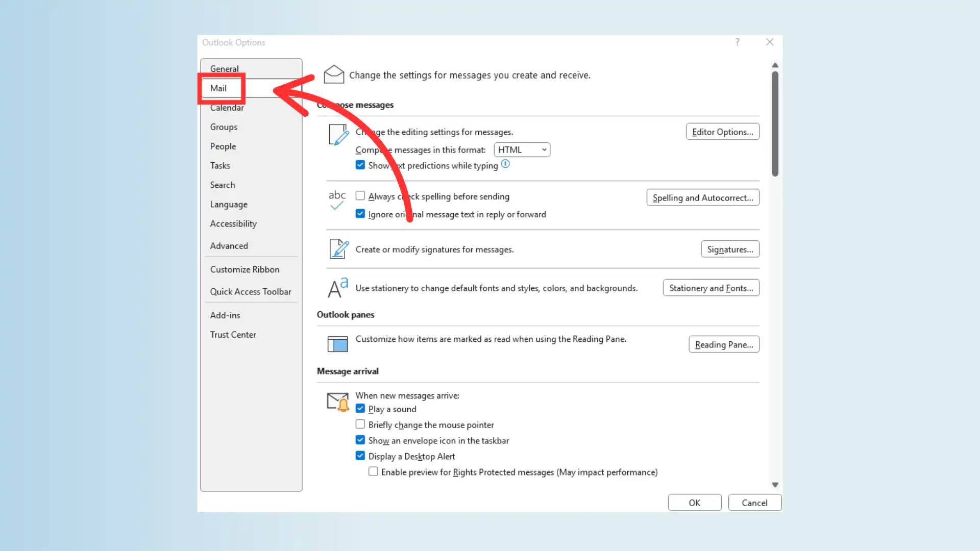Click the help question mark icon
The height and width of the screenshot is (551, 980).
click(737, 42)
